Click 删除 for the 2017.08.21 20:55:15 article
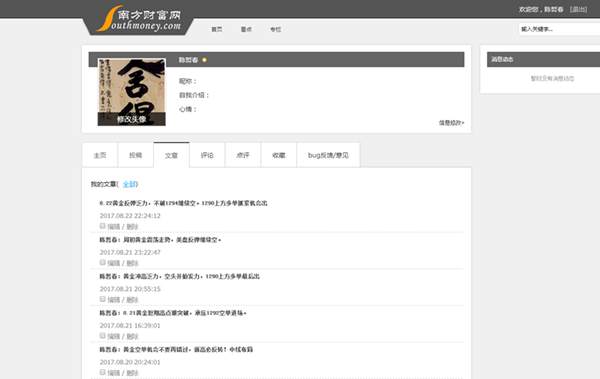 click(x=132, y=299)
